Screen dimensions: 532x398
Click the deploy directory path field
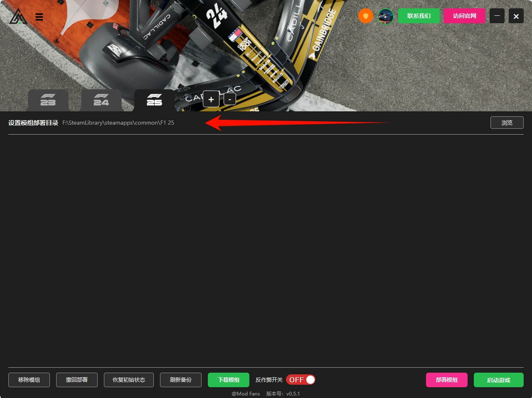118,123
